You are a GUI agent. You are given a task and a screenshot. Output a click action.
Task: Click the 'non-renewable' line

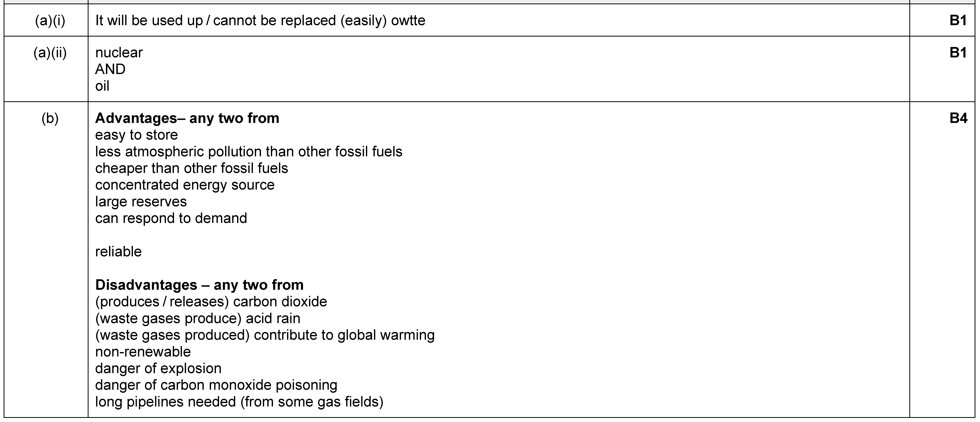pyautogui.click(x=143, y=352)
